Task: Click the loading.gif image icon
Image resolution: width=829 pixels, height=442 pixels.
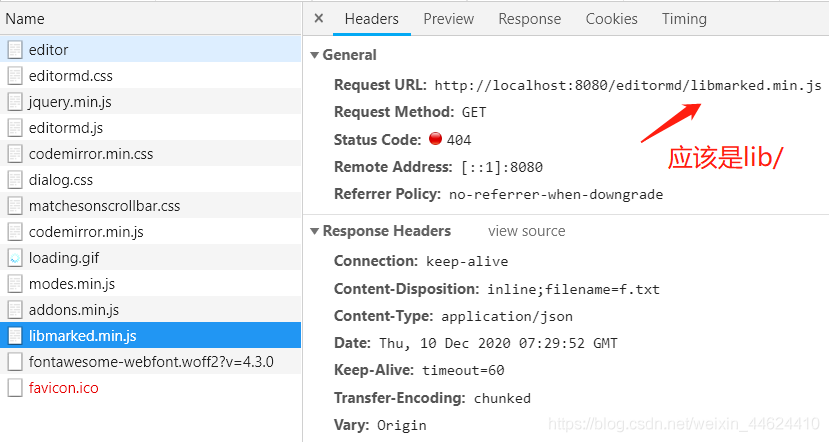Action: pos(15,257)
